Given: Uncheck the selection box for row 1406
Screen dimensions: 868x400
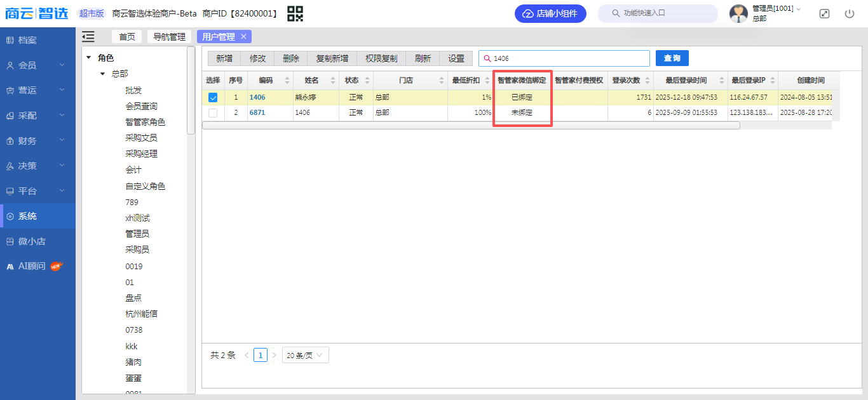Looking at the screenshot, I should [x=213, y=98].
